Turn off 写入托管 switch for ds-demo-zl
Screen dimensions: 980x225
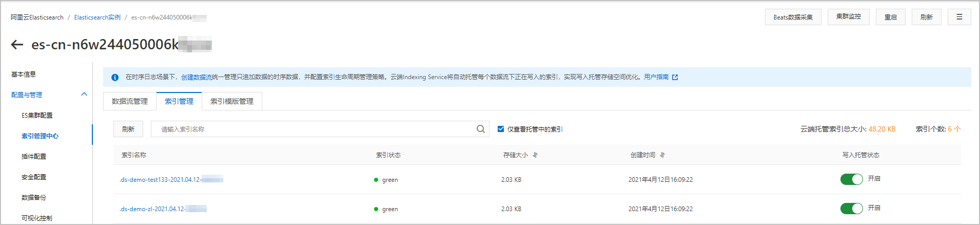click(x=852, y=209)
